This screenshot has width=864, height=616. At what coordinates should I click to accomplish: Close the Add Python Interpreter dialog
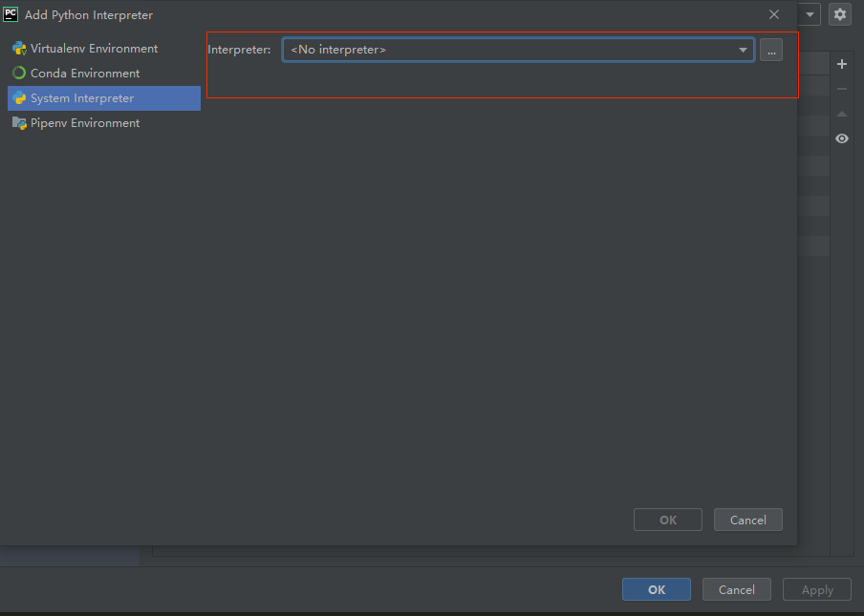tap(774, 15)
